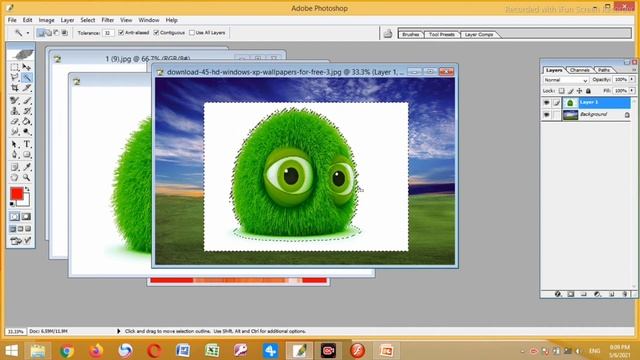
Task: Click the white background color swatch
Action: 26,202
